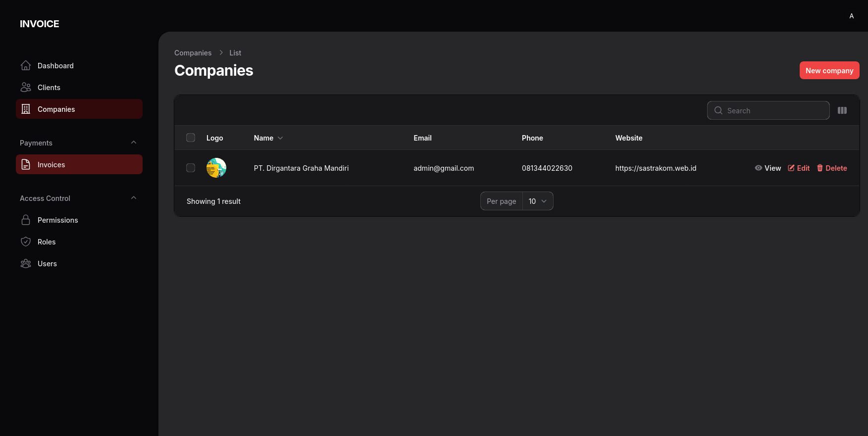
Task: Collapse the Access Control sidebar group
Action: click(x=133, y=198)
